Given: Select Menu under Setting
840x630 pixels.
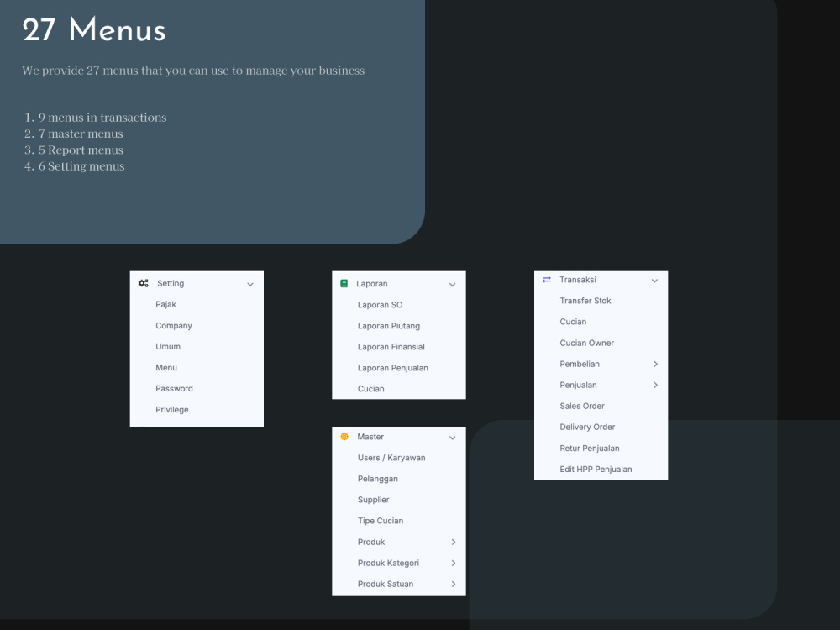Looking at the screenshot, I should tap(166, 368).
